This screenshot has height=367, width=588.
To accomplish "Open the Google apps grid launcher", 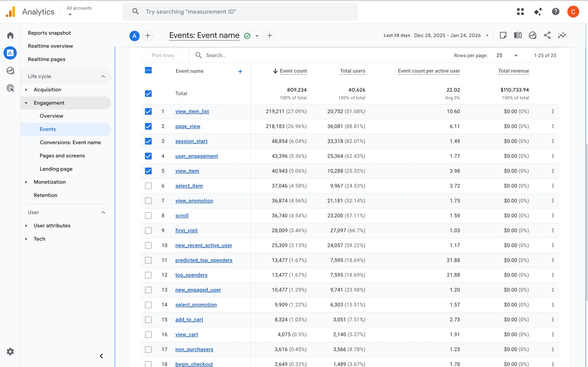I will coord(520,11).
